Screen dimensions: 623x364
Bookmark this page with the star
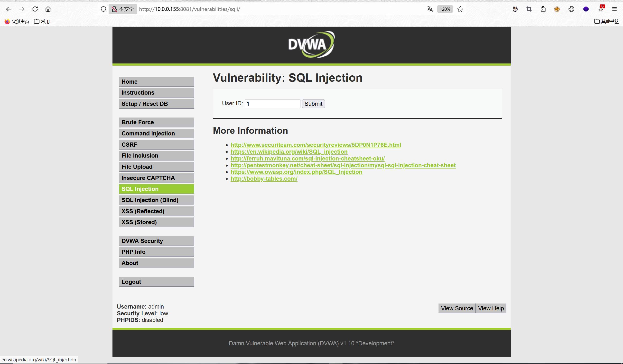click(460, 9)
